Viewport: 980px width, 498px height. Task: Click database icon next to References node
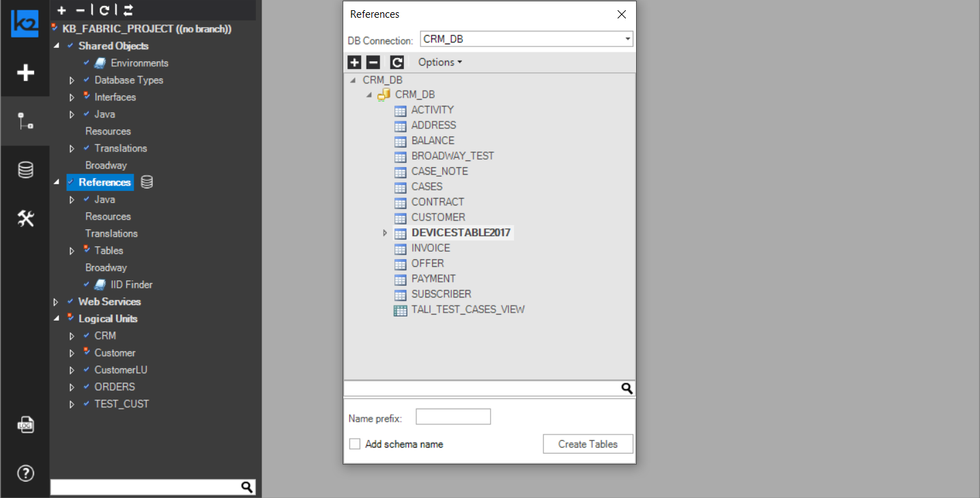tap(147, 182)
